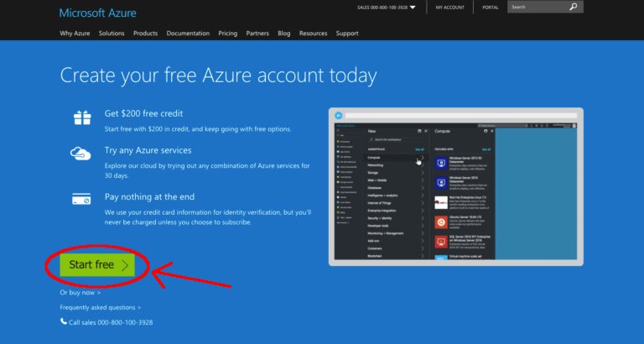Click the Microsoft Azure logo
The image size is (644, 344).
[x=98, y=13]
